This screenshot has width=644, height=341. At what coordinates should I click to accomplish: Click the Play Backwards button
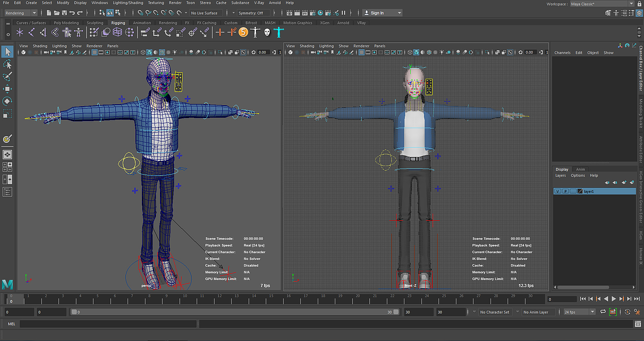tap(606, 299)
